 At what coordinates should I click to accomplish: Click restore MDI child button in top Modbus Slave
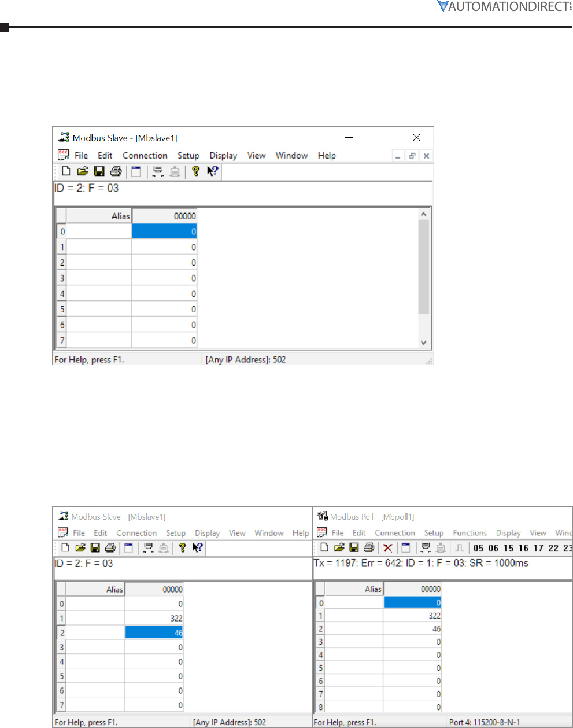(x=412, y=156)
